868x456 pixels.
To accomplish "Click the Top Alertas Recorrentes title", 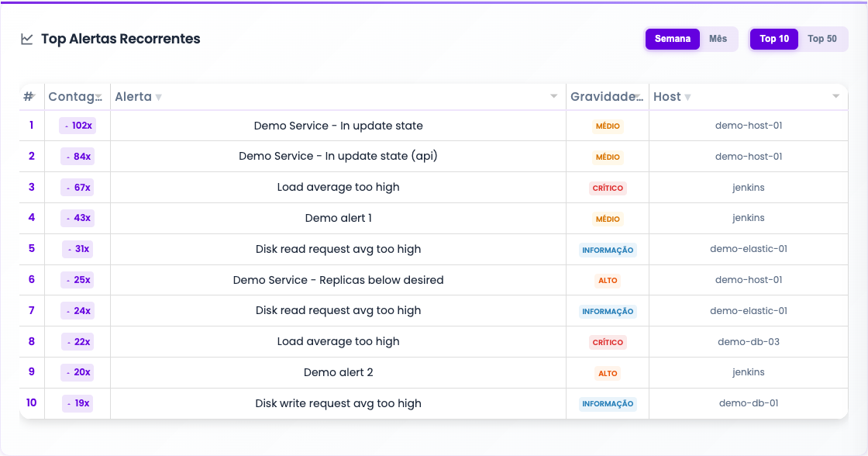I will tap(121, 39).
